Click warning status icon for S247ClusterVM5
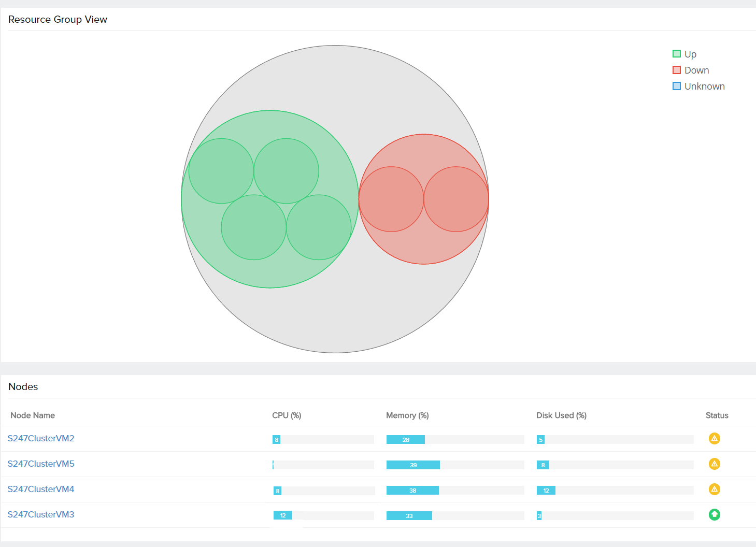Image resolution: width=756 pixels, height=547 pixels. pyautogui.click(x=714, y=464)
